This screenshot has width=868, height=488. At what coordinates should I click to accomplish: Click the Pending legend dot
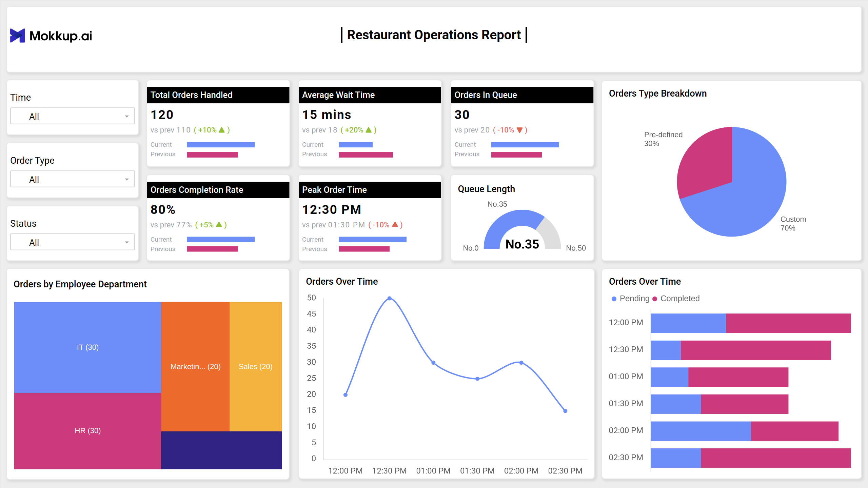coord(614,299)
